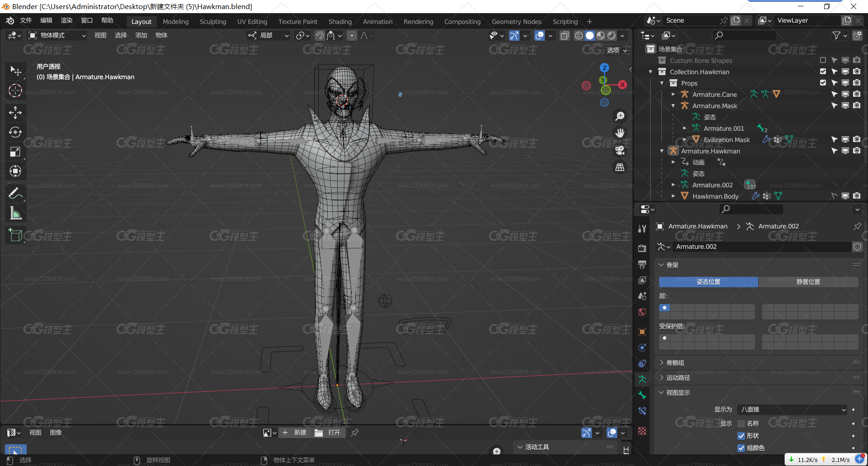
Task: Toggle camera view icon
Action: 620,150
